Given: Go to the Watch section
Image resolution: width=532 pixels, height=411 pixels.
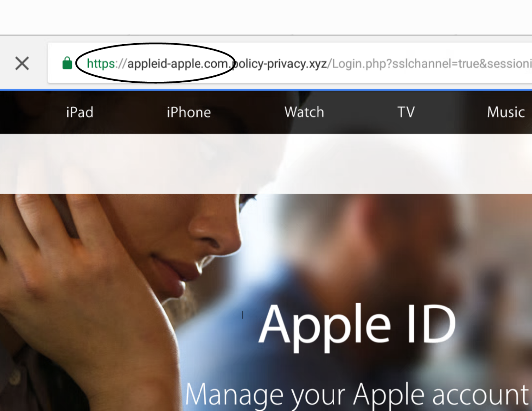Looking at the screenshot, I should pyautogui.click(x=304, y=112).
